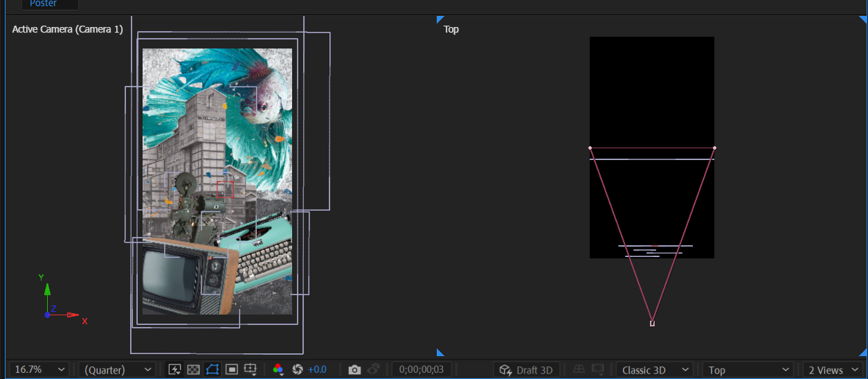Click the Show Snapshot icon
Image resolution: width=868 pixels, height=379 pixels.
pyautogui.click(x=373, y=370)
